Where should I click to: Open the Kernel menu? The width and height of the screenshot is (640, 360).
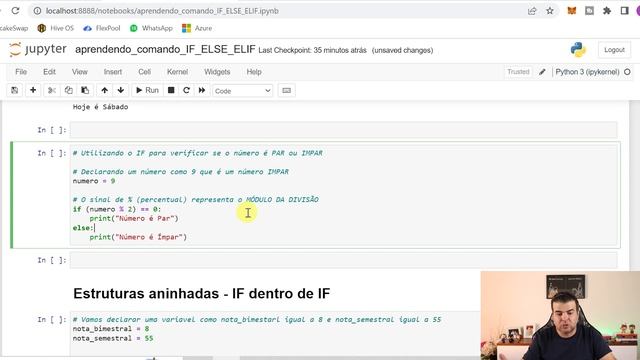point(178,72)
